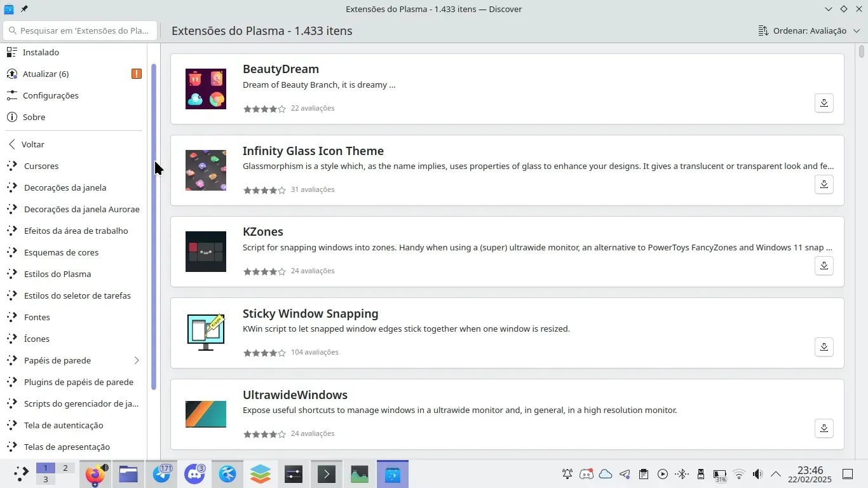Click the download icon for Sticky Window Snapping
Viewport: 868px width, 488px height.
coord(824,347)
